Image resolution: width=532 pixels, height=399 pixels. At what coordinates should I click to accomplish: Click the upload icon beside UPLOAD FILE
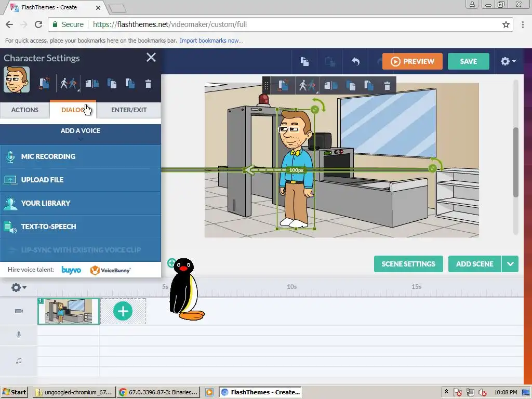coord(10,180)
